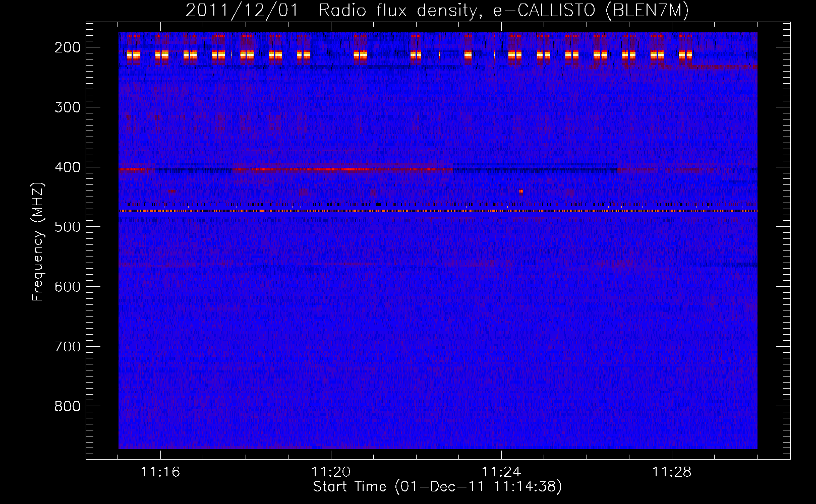Click the 11:16 time tick label

click(x=160, y=472)
